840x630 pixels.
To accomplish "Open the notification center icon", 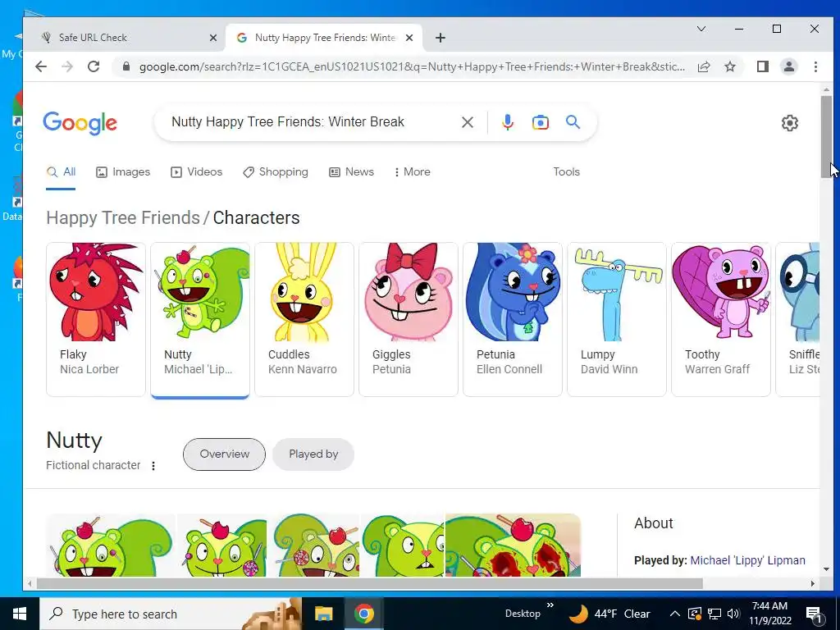I will coord(814,614).
